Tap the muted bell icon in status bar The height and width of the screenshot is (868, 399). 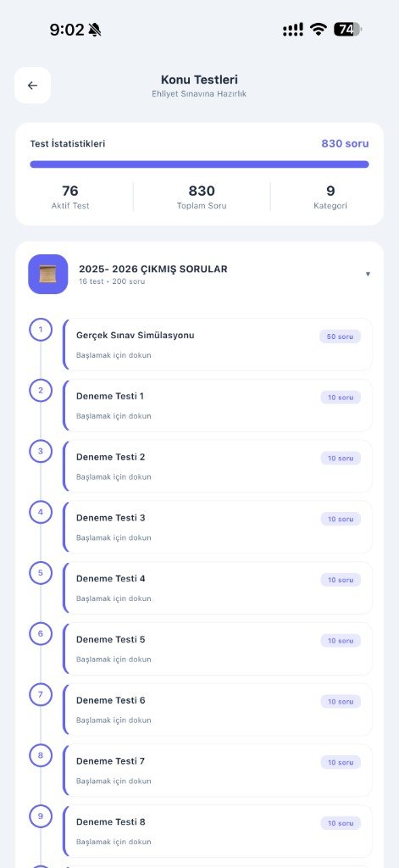coord(95,30)
